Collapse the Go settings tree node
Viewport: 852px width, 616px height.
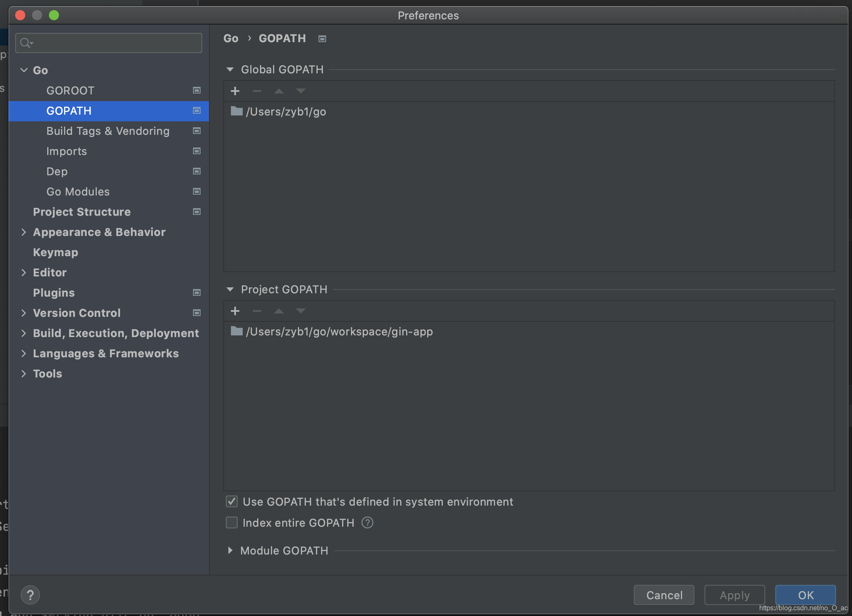point(24,70)
